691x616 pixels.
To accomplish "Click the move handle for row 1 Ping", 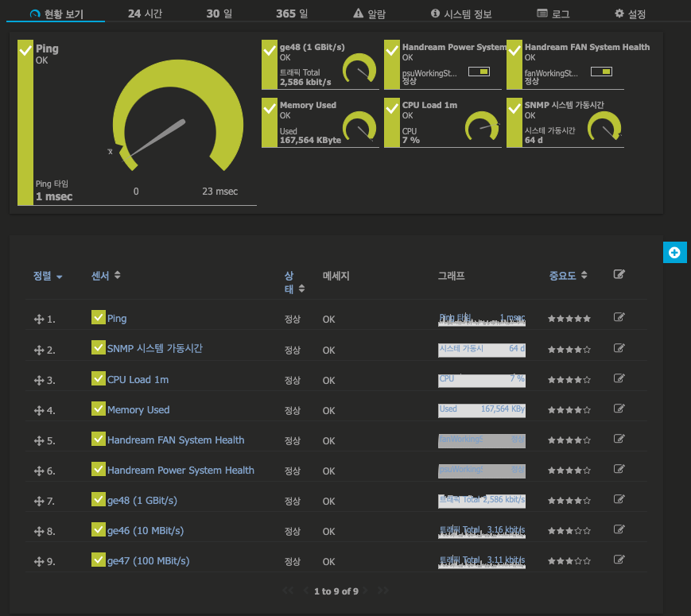I will (39, 319).
